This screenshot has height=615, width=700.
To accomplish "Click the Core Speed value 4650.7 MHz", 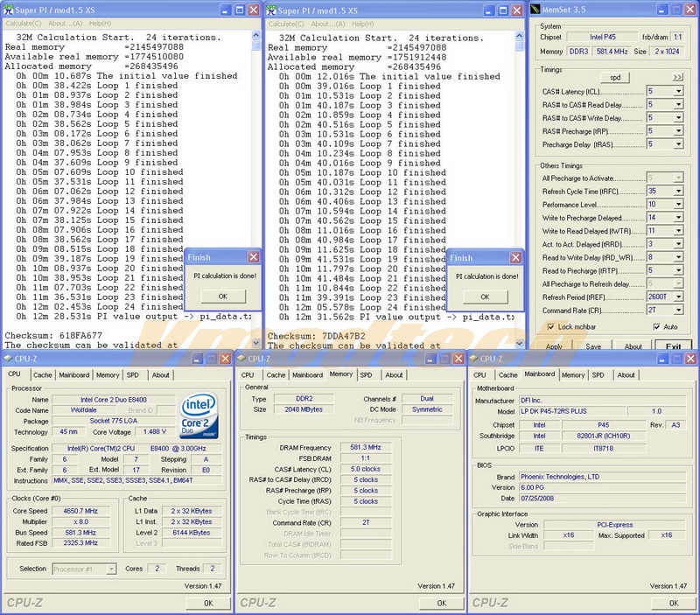I will [x=80, y=511].
